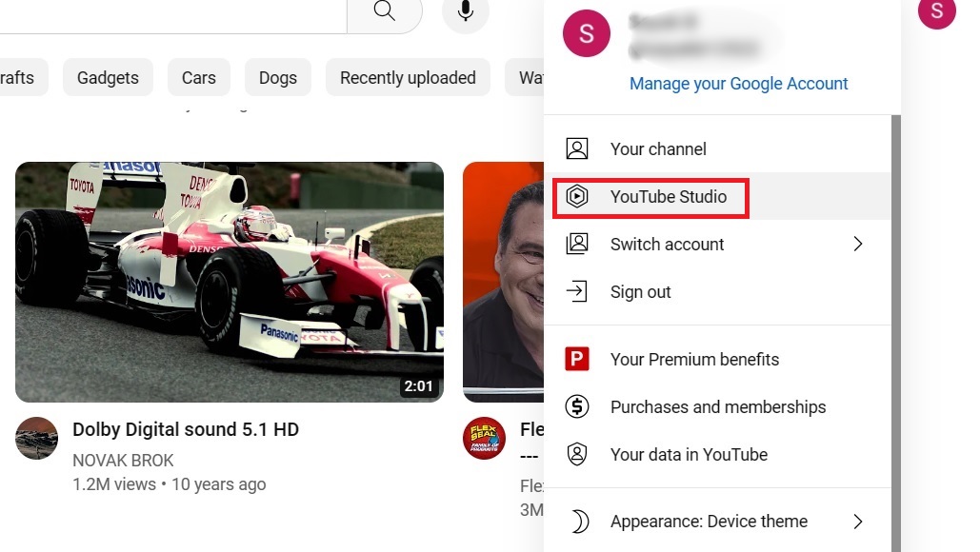
Task: Toggle the Cars filter chip
Action: point(198,77)
